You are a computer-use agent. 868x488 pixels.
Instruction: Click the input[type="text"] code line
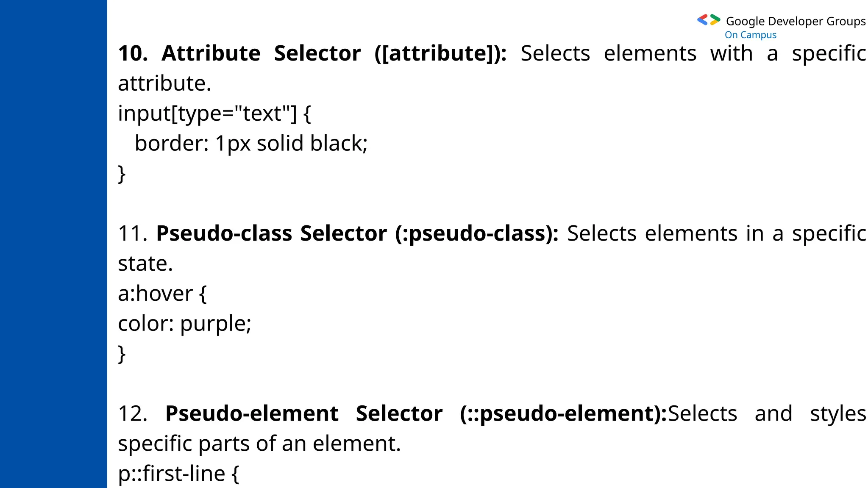214,114
